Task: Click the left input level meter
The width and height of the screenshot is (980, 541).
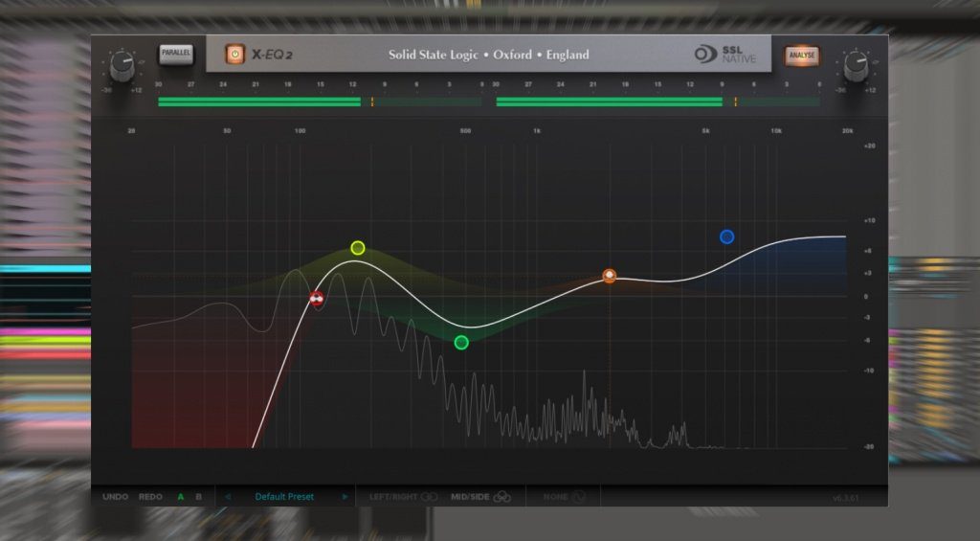Action: pos(320,101)
